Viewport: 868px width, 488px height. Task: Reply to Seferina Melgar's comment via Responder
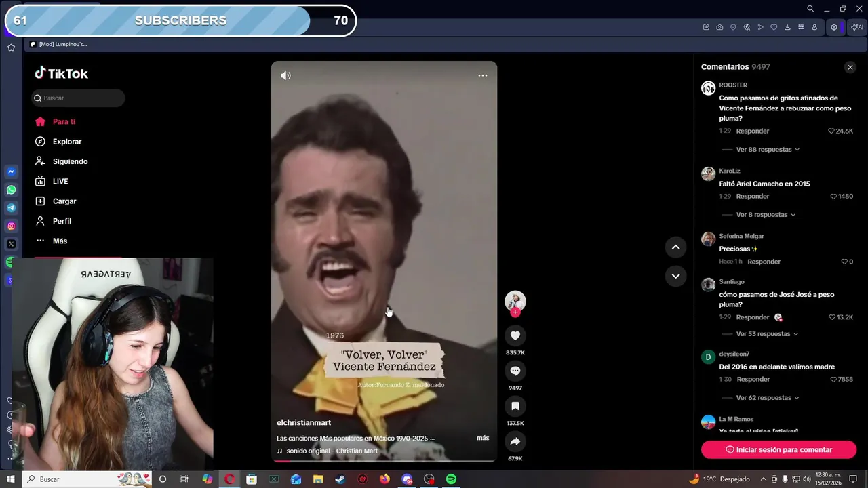(764, 261)
